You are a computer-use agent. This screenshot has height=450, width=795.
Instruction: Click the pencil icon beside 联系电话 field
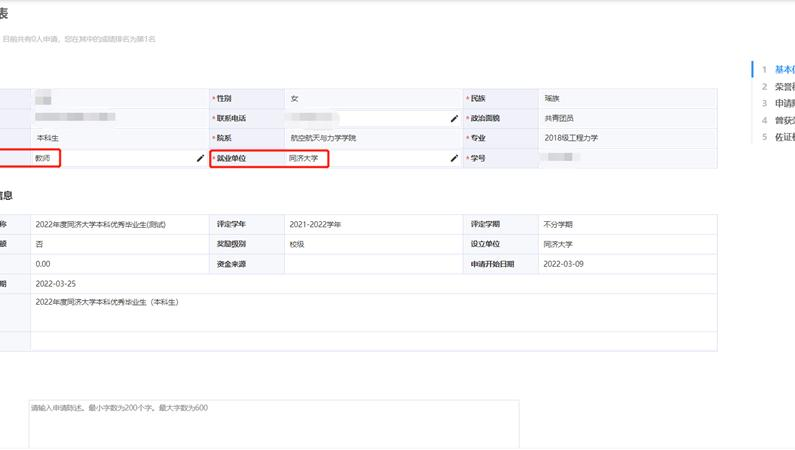(454, 118)
